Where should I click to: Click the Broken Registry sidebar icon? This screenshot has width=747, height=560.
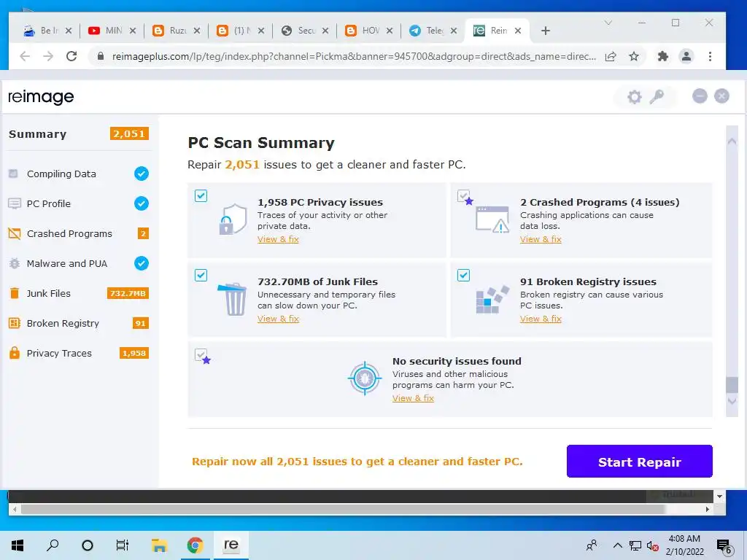click(15, 323)
